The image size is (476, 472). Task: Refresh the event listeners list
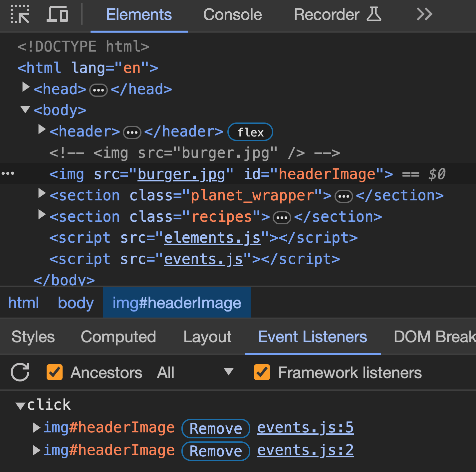click(20, 372)
